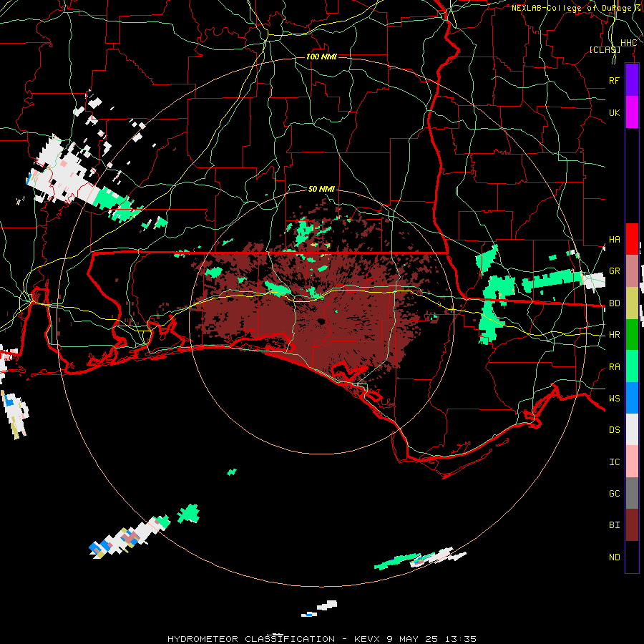Pick the dark green HR swatch
The height and width of the screenshot is (644, 644).
[632, 334]
